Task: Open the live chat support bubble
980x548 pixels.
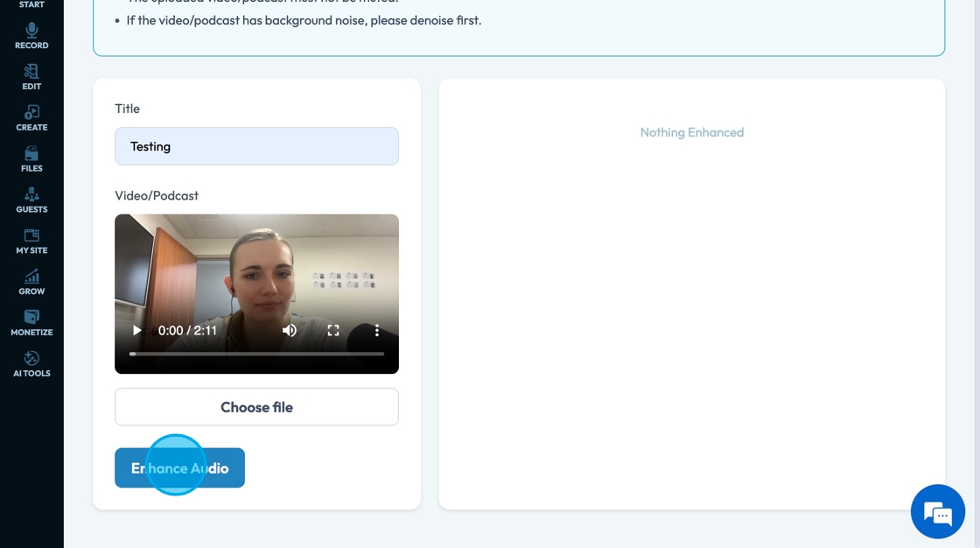Action: coord(938,512)
